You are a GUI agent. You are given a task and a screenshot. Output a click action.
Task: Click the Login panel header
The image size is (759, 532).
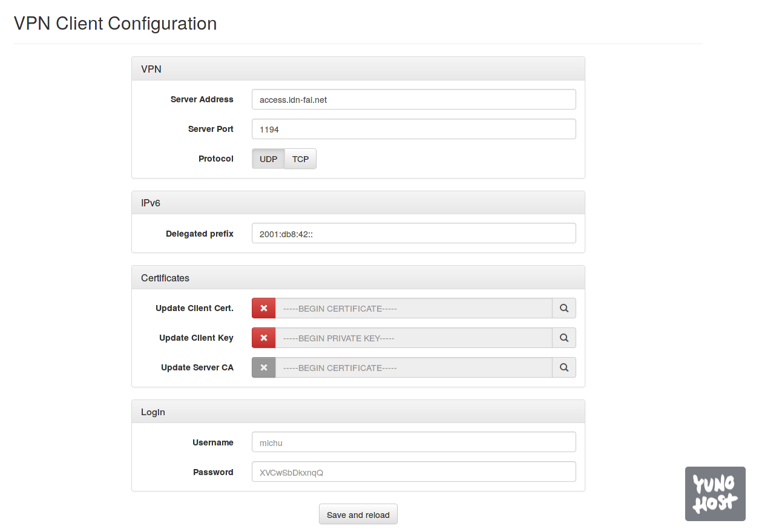(358, 412)
